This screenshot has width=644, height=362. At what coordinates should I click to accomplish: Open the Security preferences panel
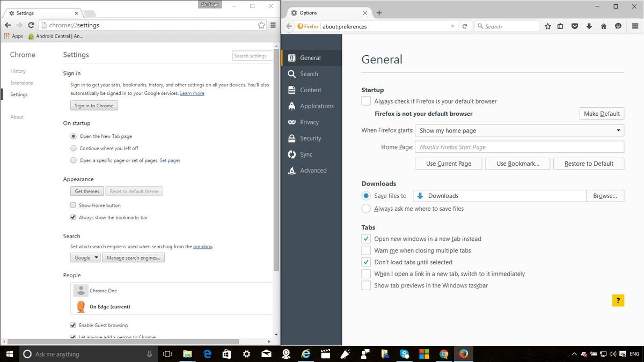click(310, 138)
